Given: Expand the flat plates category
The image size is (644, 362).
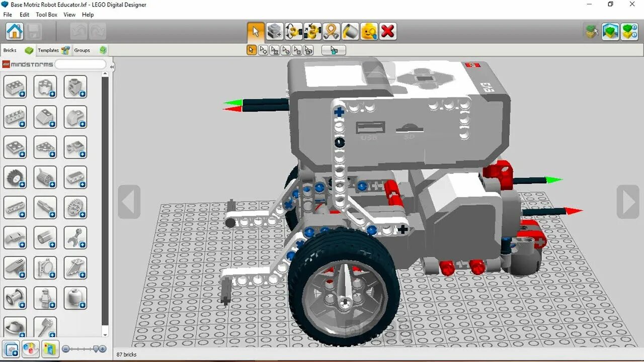Looking at the screenshot, I should pos(15,147).
